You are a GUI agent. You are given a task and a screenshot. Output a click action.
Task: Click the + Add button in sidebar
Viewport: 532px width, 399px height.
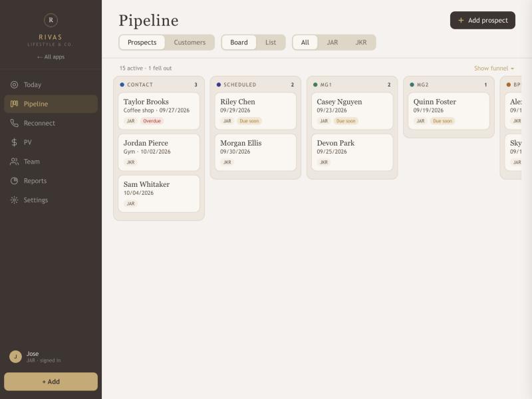click(x=51, y=381)
